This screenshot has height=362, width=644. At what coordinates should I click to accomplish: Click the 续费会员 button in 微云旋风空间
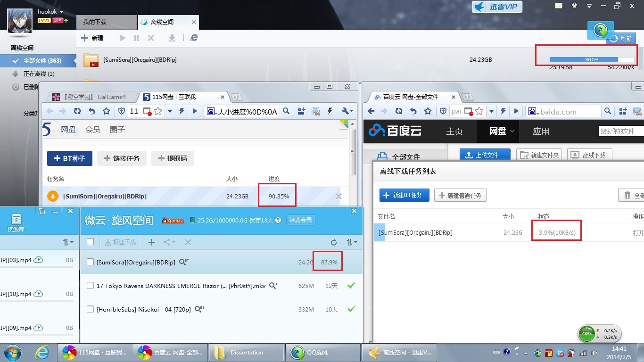pos(301,220)
